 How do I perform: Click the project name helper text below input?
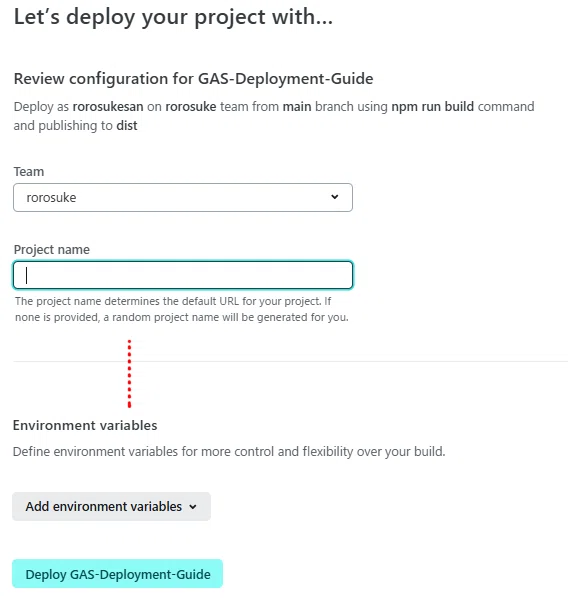[x=181, y=309]
